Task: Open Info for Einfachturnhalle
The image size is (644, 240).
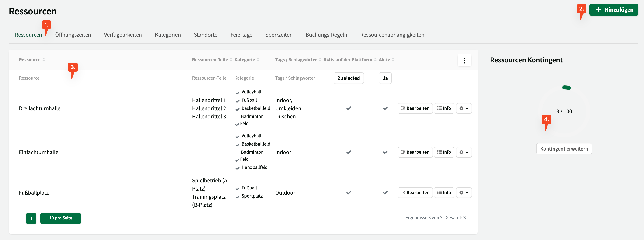Action: point(444,152)
